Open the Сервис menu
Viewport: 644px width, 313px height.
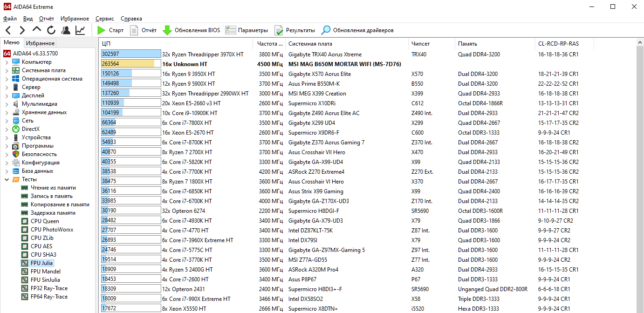point(105,19)
